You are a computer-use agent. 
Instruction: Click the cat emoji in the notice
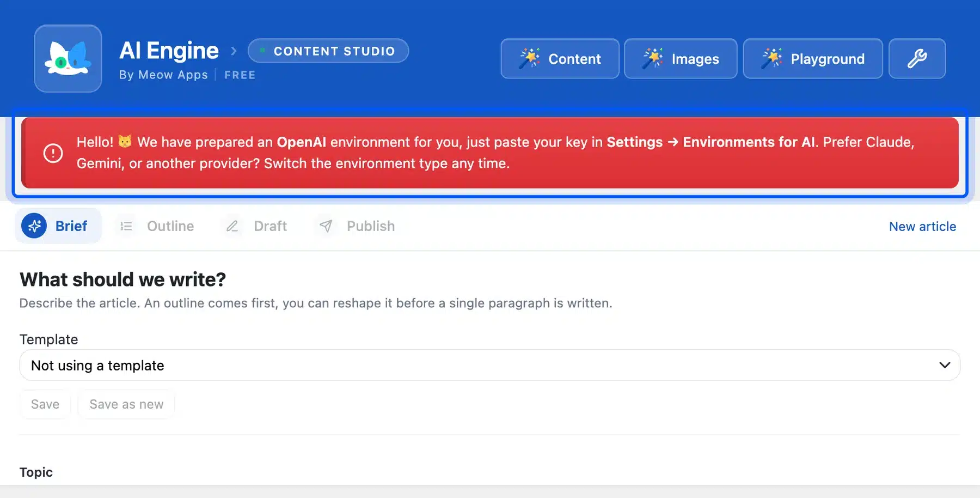[125, 141]
